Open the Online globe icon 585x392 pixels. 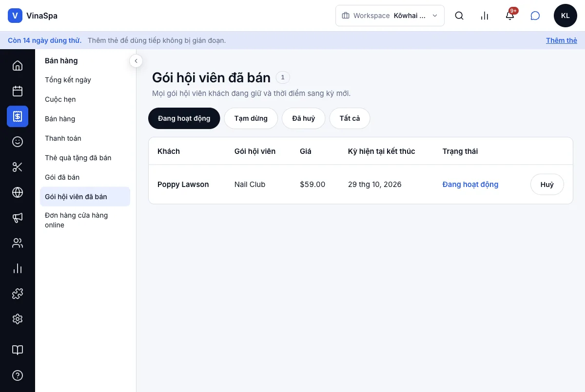(18, 192)
